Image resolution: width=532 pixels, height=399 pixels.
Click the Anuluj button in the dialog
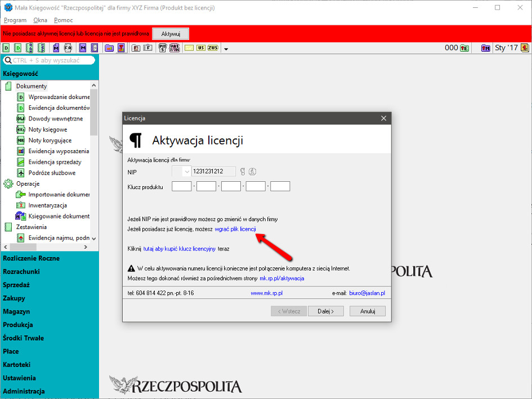[x=367, y=311]
